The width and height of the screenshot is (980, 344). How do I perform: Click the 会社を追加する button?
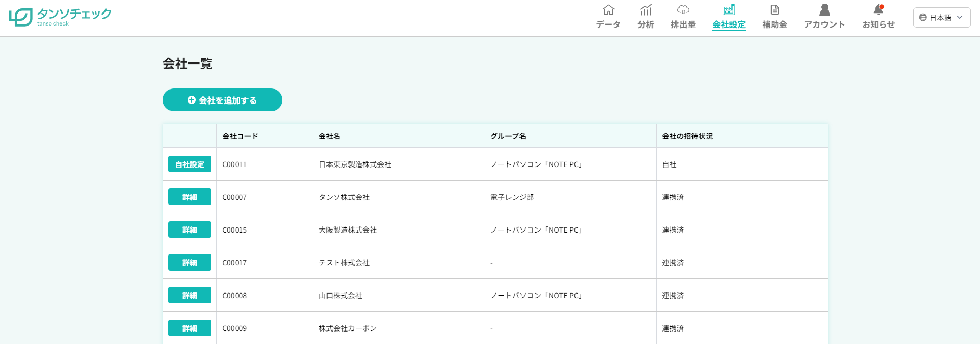click(223, 100)
